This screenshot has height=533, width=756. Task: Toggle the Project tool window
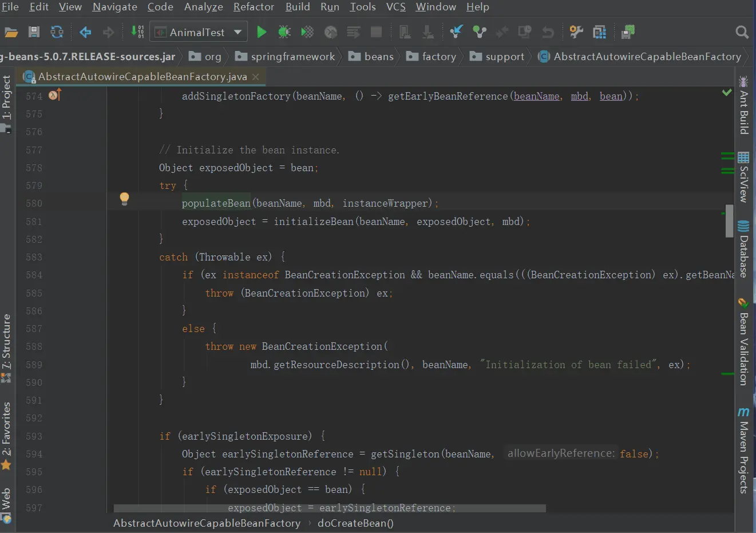pos(6,97)
